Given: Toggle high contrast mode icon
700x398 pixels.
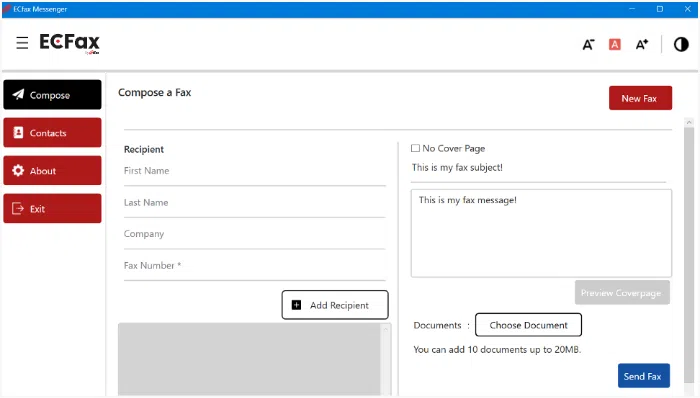Looking at the screenshot, I should point(681,44).
